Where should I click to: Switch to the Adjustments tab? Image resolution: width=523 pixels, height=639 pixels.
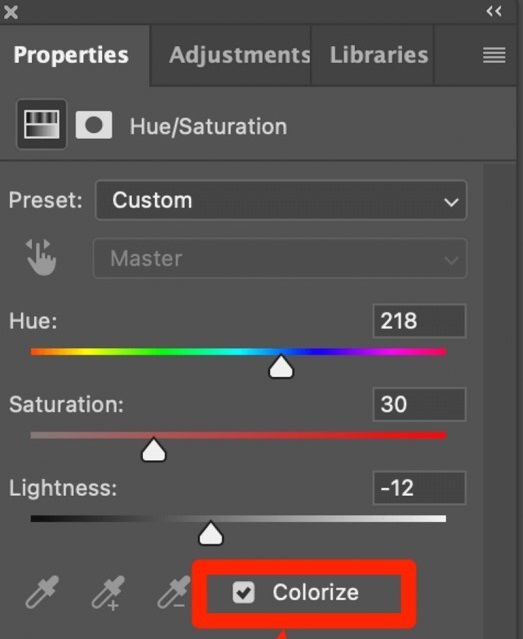[x=240, y=55]
